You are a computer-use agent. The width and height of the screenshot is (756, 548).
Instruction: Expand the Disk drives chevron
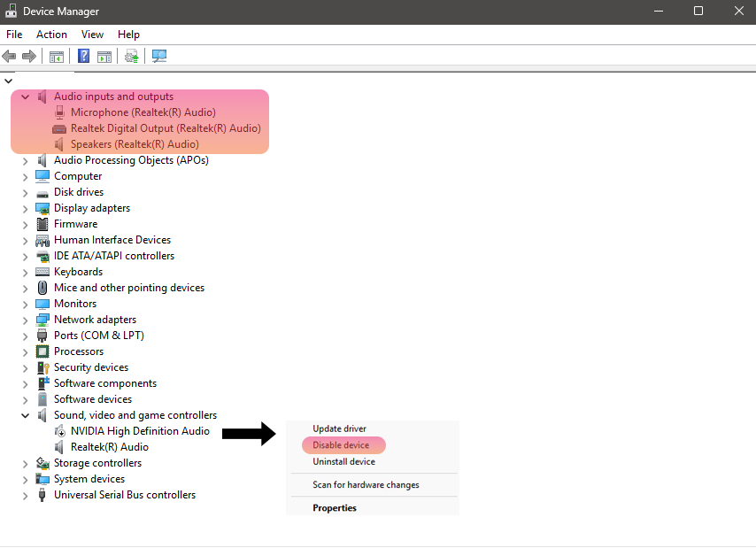25,193
